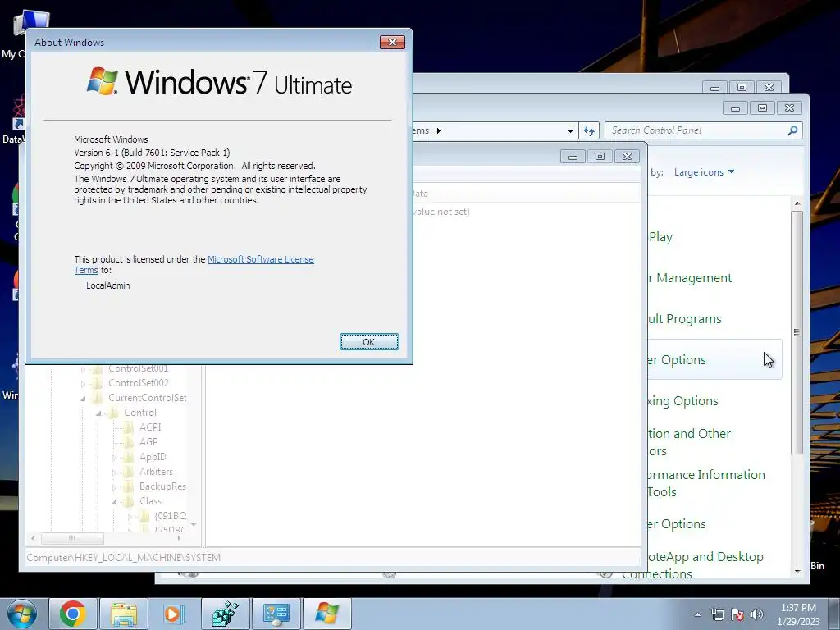Image resolution: width=840 pixels, height=630 pixels.
Task: Open the clock showing 1:37 PM
Action: click(798, 614)
